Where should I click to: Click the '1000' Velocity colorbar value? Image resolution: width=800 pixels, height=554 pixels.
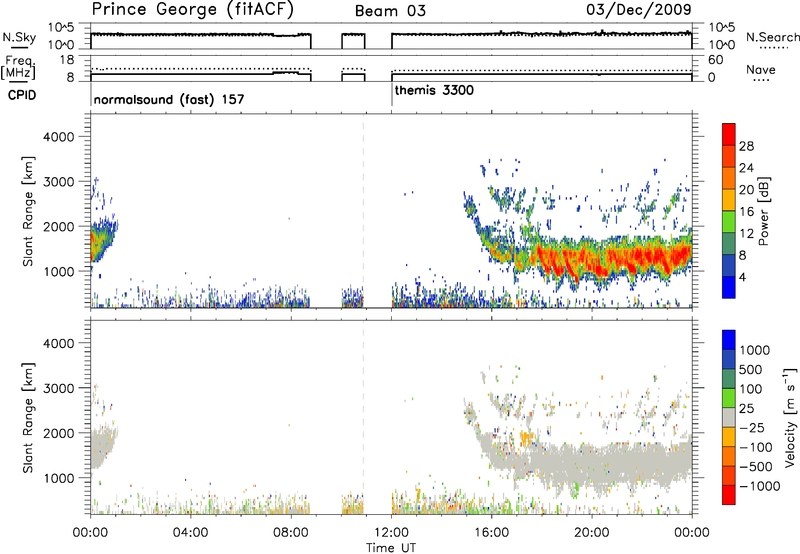(x=755, y=350)
